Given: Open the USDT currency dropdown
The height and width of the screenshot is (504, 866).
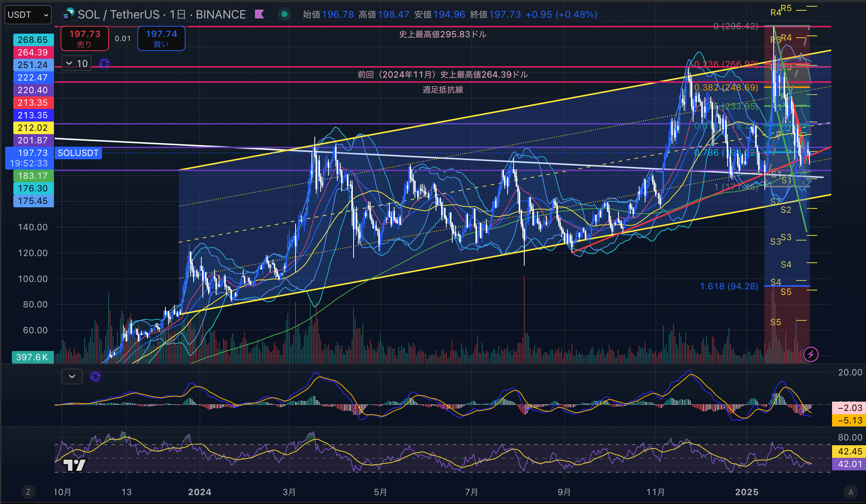Looking at the screenshot, I should [x=28, y=15].
